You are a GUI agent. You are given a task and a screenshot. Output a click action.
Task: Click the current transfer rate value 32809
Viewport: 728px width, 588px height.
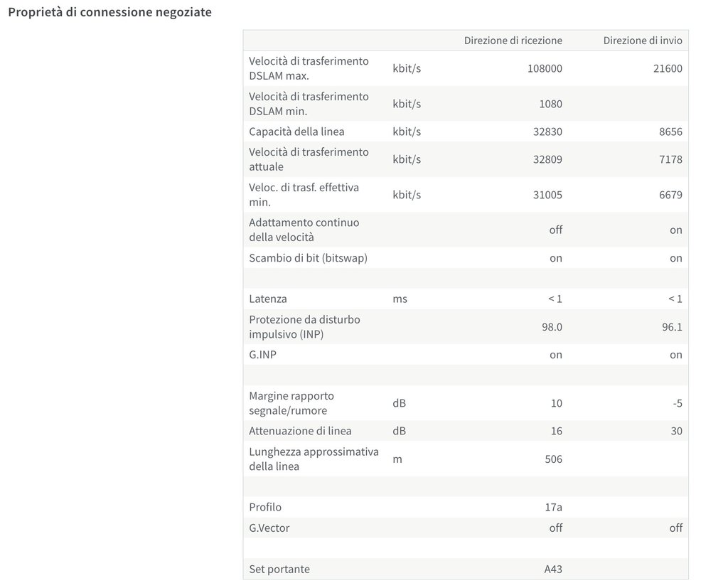[547, 159]
